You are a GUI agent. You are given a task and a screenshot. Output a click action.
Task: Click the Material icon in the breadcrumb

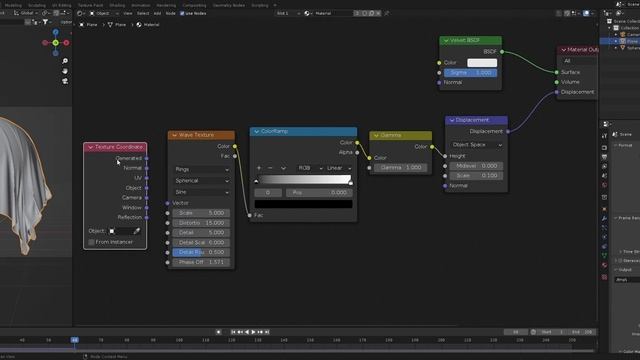coord(139,24)
